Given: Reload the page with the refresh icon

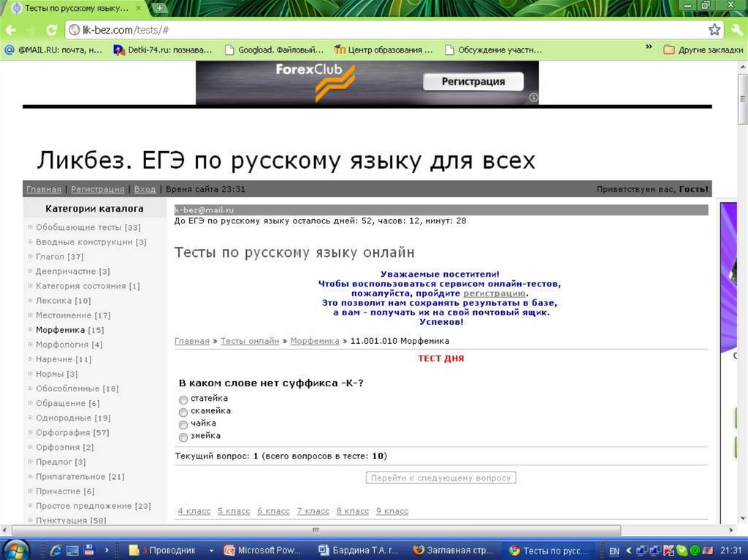Looking at the screenshot, I should (52, 30).
